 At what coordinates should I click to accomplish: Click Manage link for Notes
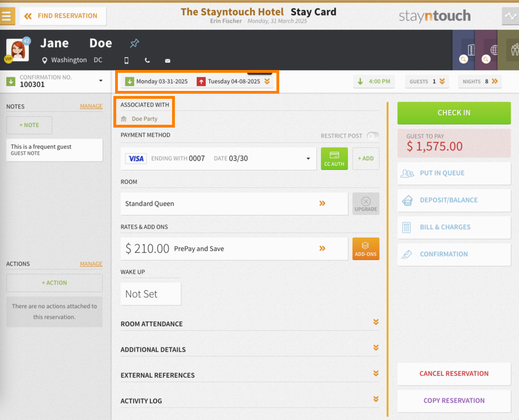pyautogui.click(x=91, y=106)
